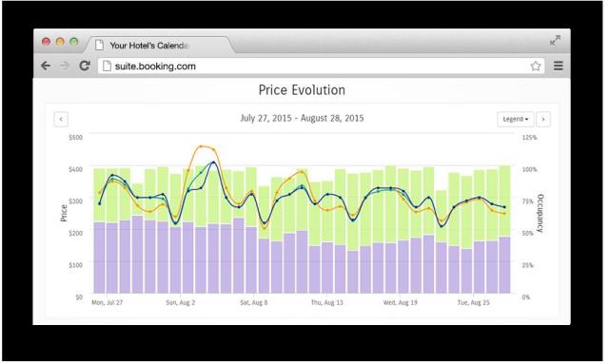This screenshot has width=609, height=364.
Task: Toggle fullscreen with the expand arrows icon
Action: (555, 40)
